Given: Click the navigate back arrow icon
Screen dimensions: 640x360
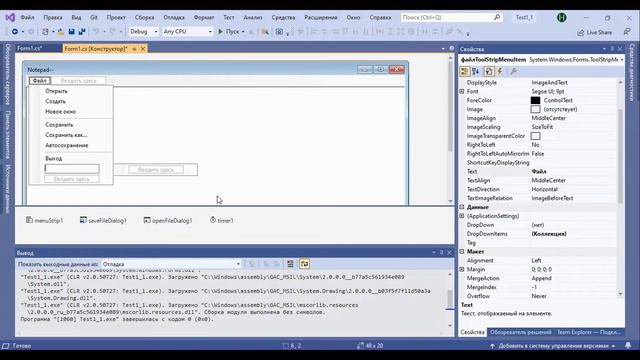Looking at the screenshot, I should pos(15,31).
